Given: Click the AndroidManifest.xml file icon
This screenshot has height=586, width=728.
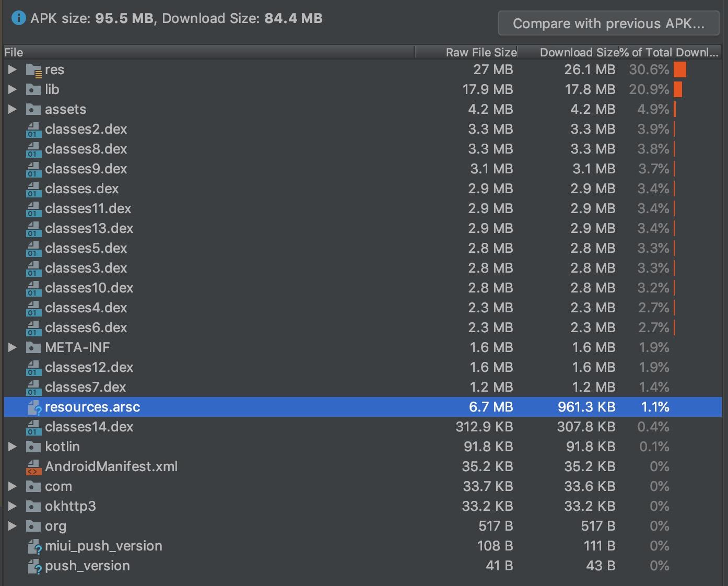Looking at the screenshot, I should 33,467.
